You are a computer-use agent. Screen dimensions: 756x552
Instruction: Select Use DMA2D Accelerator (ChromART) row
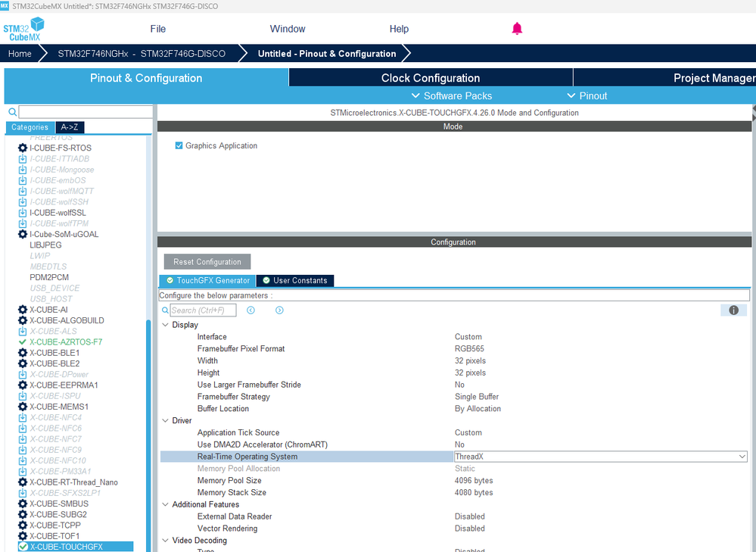(454, 444)
